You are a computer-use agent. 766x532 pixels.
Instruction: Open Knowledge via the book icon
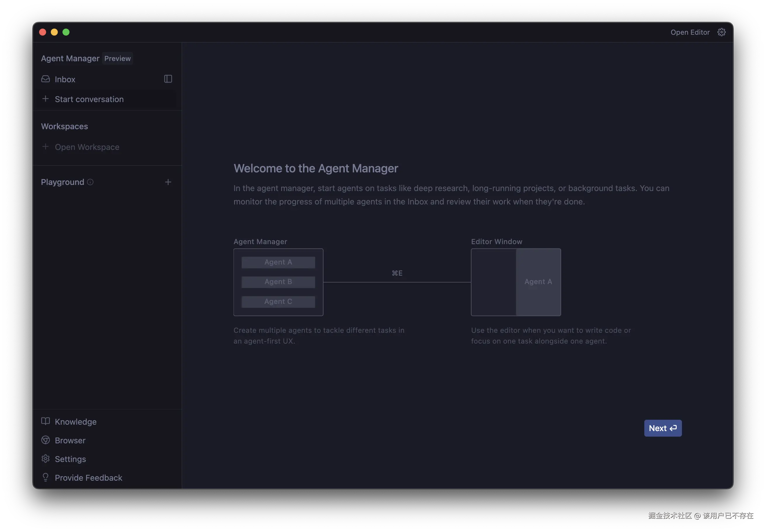pos(45,421)
